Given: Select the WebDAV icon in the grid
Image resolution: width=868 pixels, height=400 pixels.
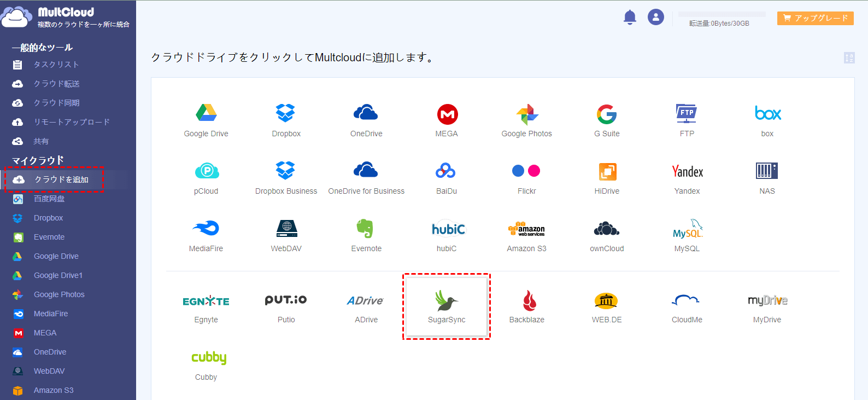Looking at the screenshot, I should tap(286, 235).
